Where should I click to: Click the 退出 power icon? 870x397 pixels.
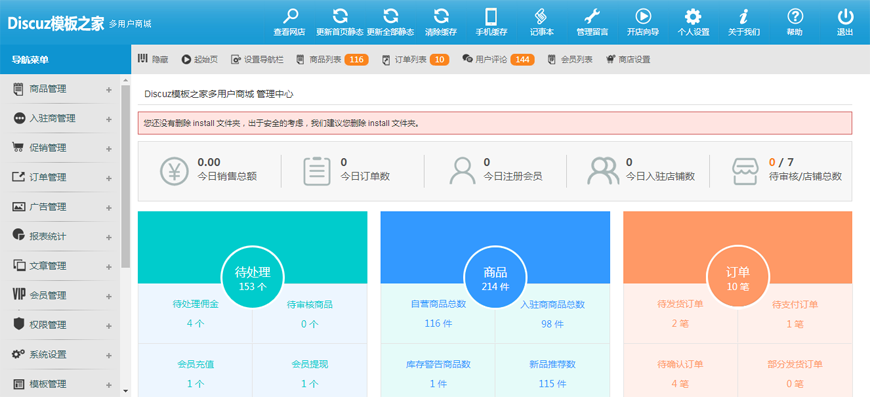coord(845,16)
